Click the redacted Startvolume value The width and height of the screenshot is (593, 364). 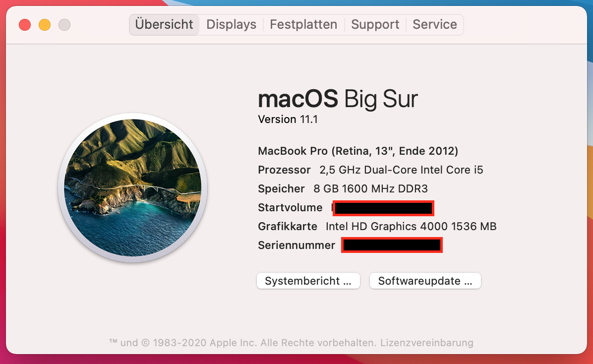click(x=383, y=208)
